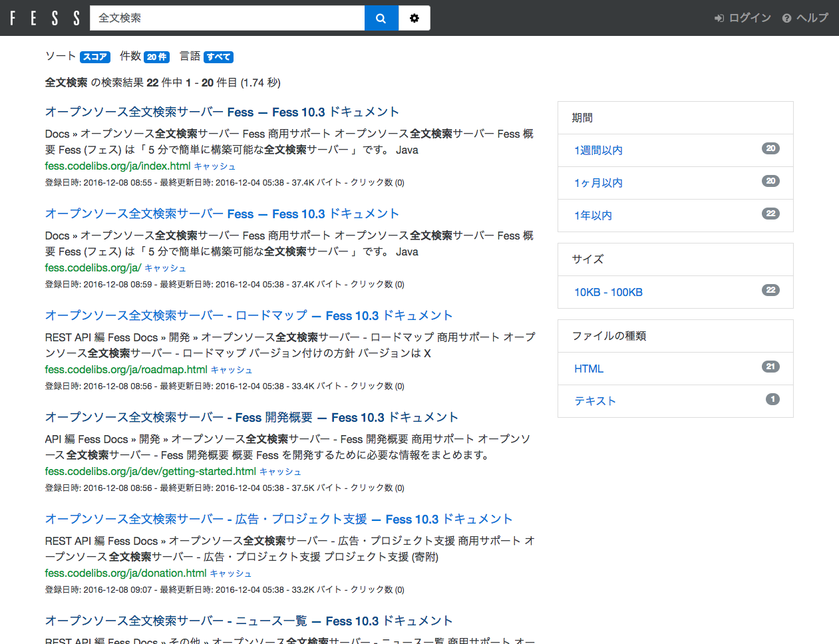
Task: Click the サイズ facet header
Action: pyautogui.click(x=675, y=259)
